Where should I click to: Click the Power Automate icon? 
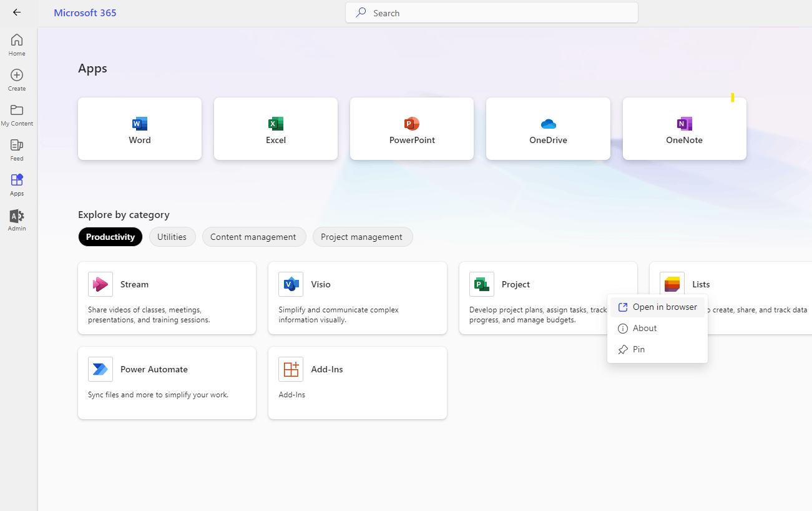point(100,369)
